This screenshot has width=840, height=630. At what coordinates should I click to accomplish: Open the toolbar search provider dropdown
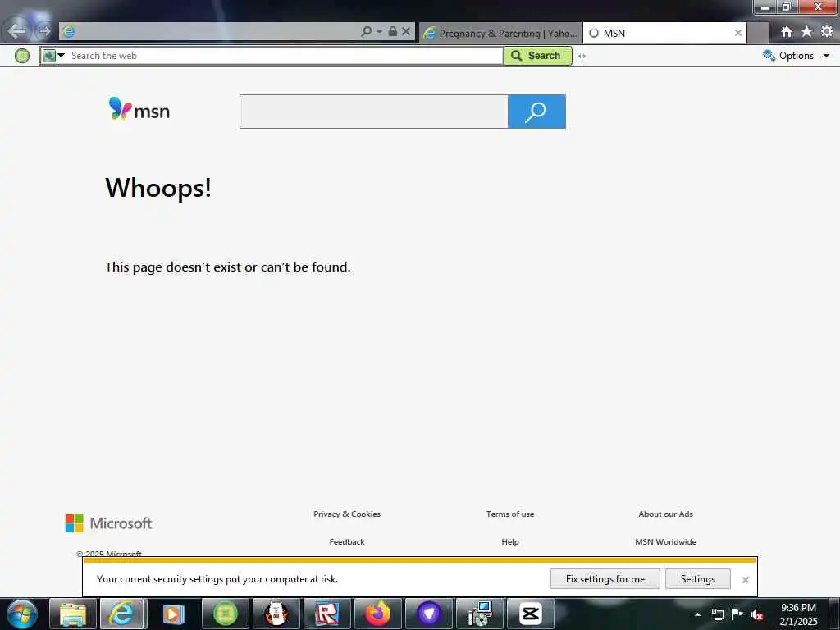[61, 56]
